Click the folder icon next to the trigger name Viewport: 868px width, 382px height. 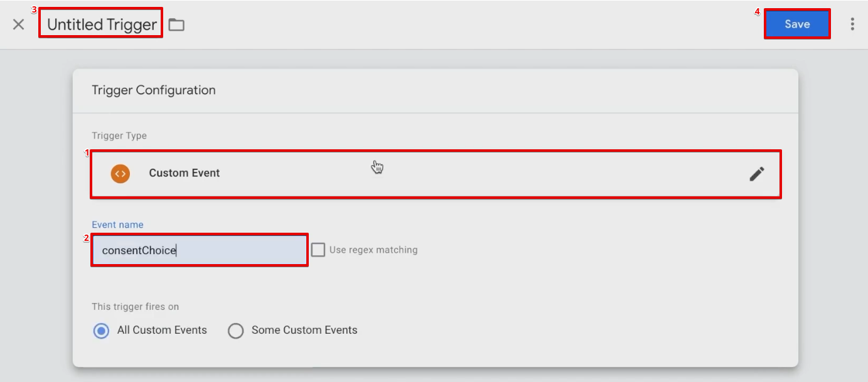(176, 25)
